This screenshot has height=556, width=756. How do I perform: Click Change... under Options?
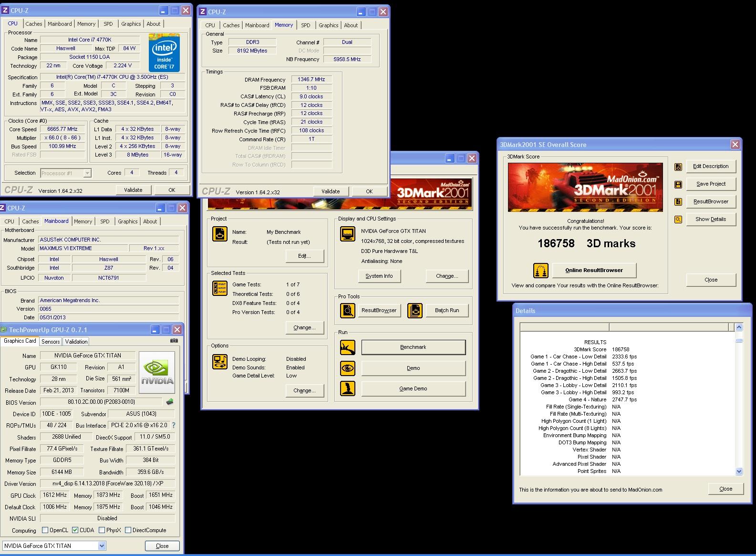304,390
